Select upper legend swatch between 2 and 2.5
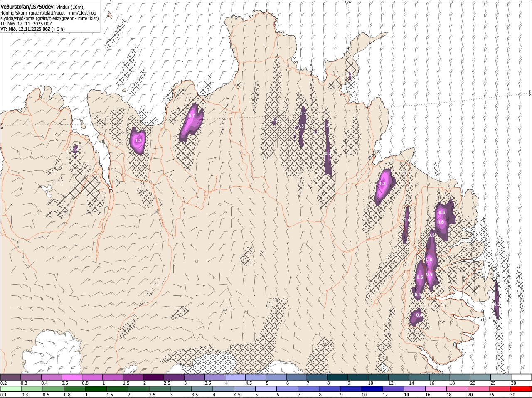 click(x=153, y=377)
